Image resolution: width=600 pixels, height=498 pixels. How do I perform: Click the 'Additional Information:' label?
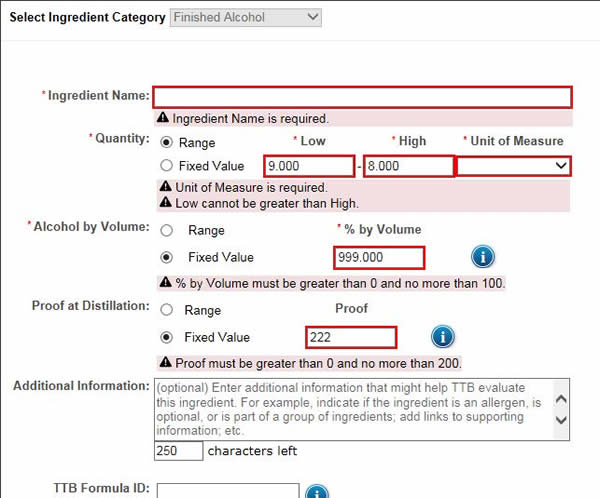81,386
